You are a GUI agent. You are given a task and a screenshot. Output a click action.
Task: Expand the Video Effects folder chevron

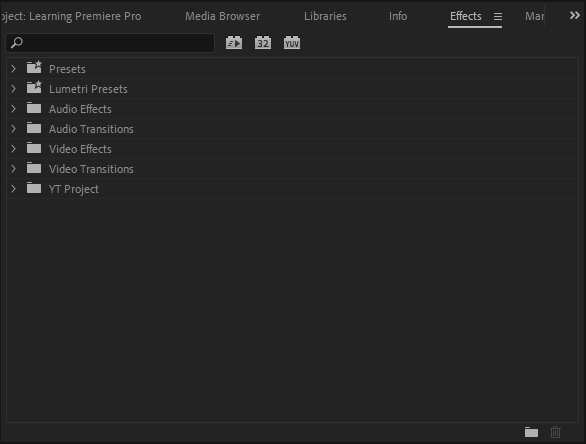(13, 149)
